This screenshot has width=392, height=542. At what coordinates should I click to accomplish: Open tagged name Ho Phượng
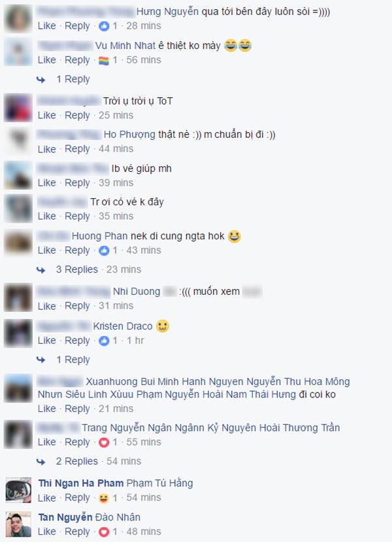point(129,135)
